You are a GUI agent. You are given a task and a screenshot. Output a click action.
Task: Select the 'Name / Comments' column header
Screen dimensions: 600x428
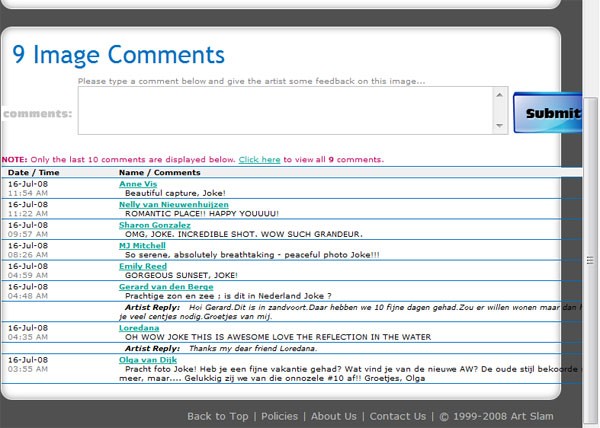point(160,173)
